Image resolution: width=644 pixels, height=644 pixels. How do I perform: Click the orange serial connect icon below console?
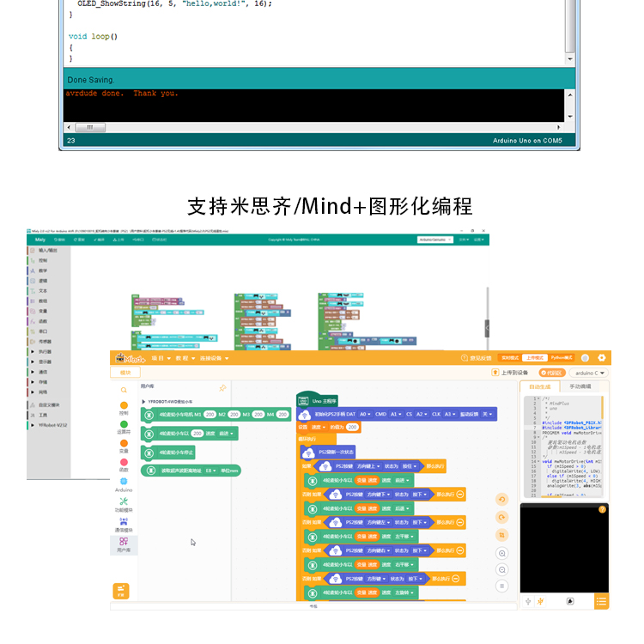(x=540, y=602)
